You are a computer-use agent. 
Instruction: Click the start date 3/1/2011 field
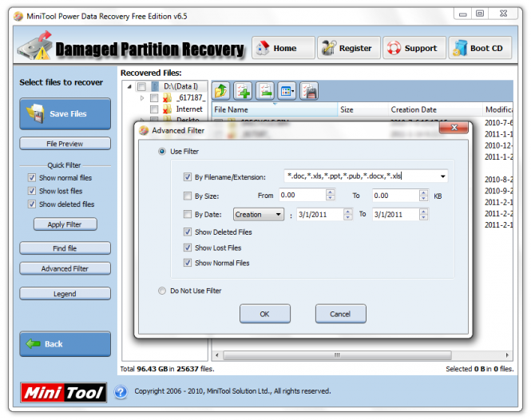[x=320, y=214]
